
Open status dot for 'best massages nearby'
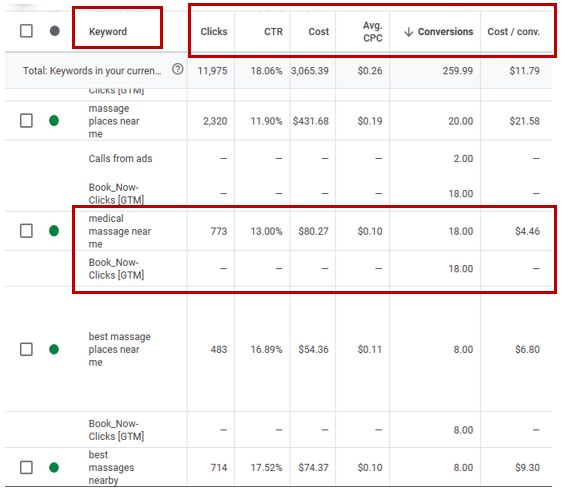(x=54, y=468)
